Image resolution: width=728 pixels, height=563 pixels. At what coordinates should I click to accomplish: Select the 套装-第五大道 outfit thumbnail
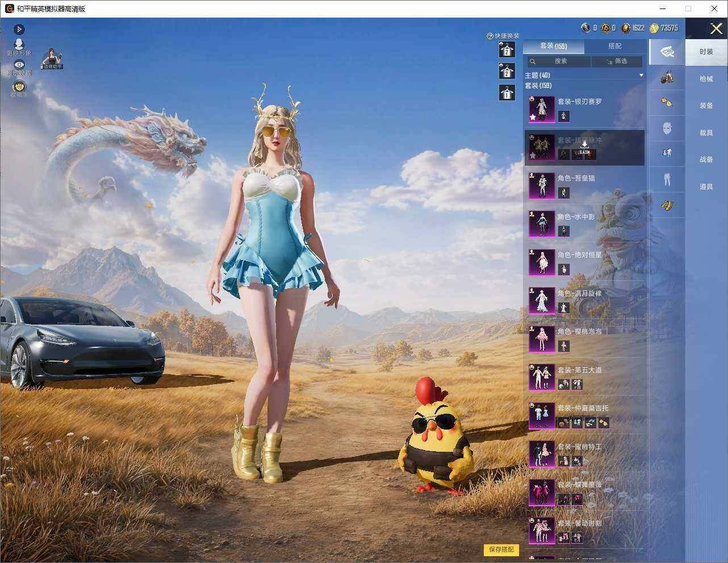click(x=542, y=377)
